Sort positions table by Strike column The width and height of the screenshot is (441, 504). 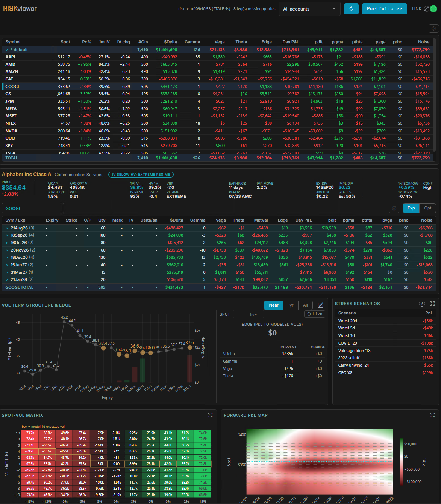click(x=71, y=220)
